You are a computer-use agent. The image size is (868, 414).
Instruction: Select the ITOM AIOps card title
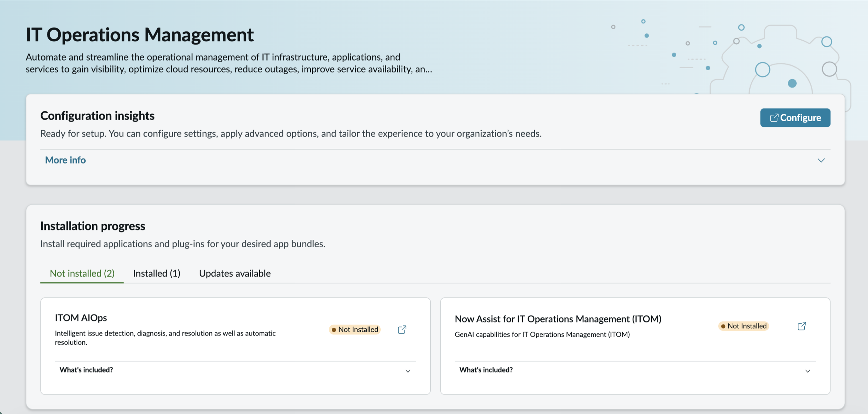(81, 318)
